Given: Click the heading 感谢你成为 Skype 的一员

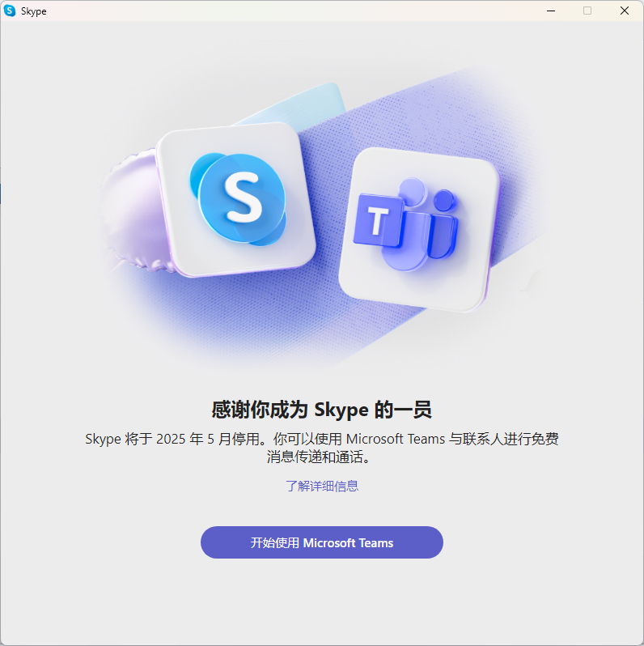Looking at the screenshot, I should (x=321, y=410).
